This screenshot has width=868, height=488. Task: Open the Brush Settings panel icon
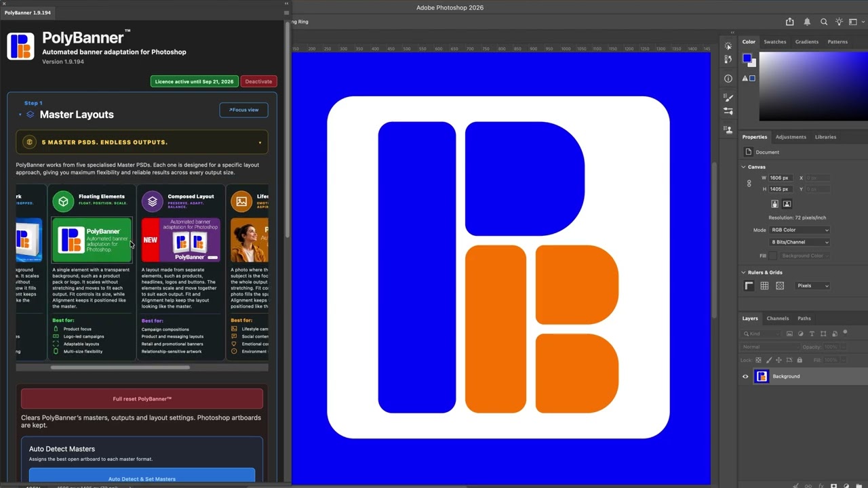[x=728, y=98]
